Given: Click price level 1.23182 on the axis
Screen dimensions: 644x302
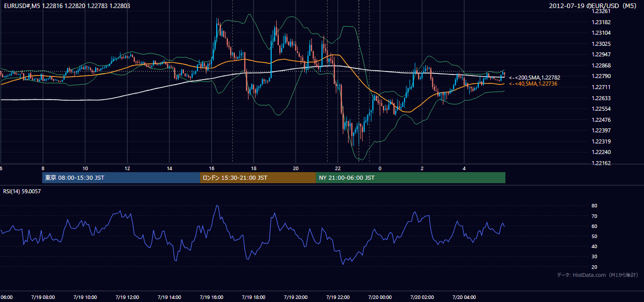Looking at the screenshot, I should point(601,22).
